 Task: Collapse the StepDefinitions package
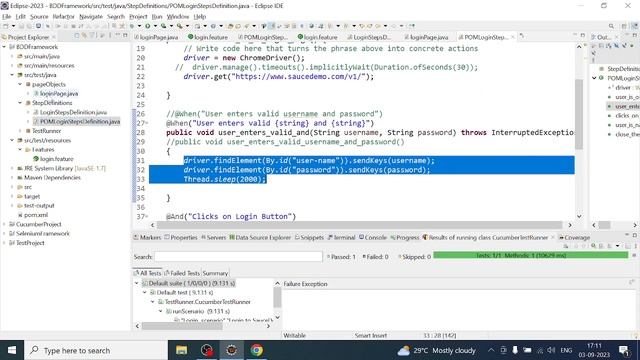pos(20,103)
